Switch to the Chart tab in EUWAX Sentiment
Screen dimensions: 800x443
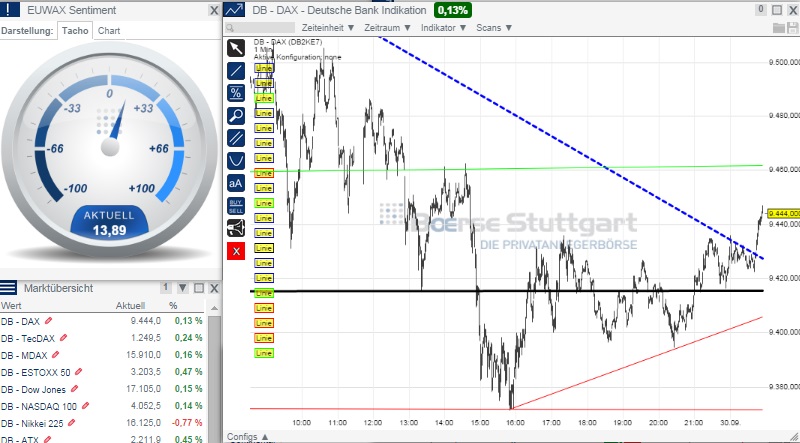point(109,31)
